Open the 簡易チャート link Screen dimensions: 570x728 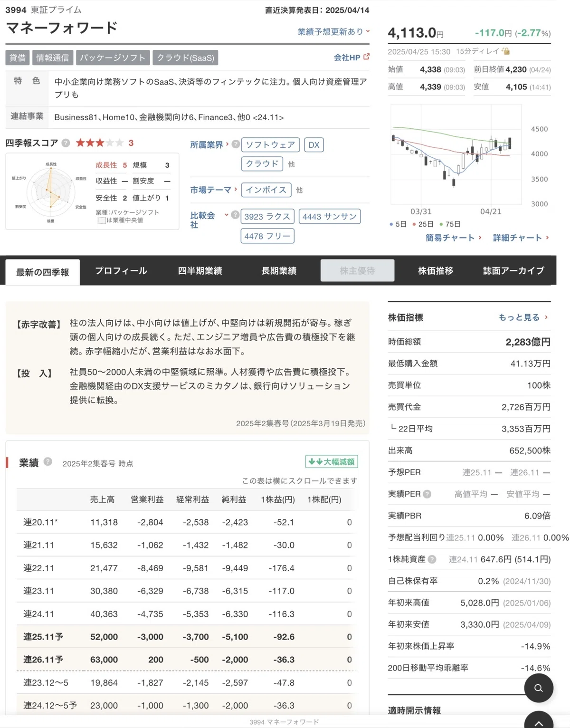click(x=454, y=238)
